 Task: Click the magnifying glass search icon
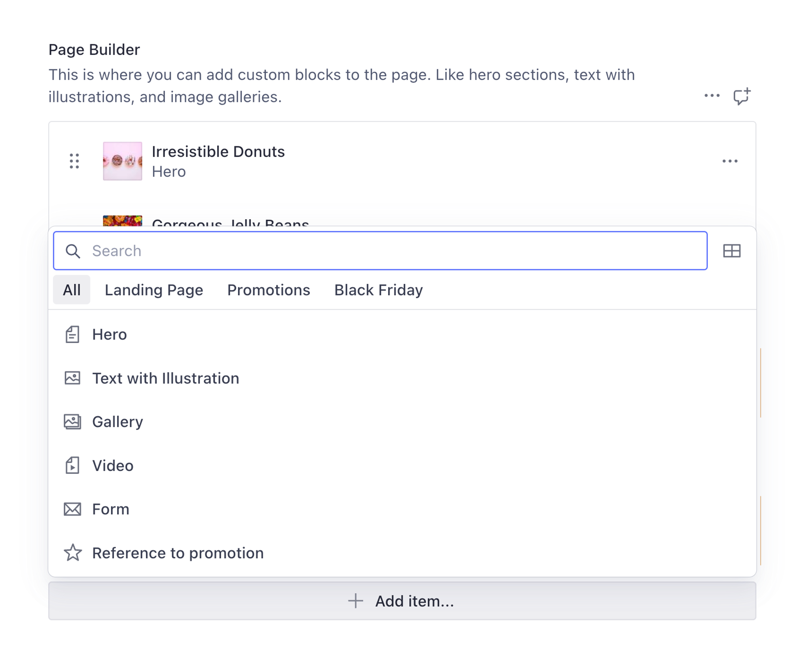tap(73, 251)
